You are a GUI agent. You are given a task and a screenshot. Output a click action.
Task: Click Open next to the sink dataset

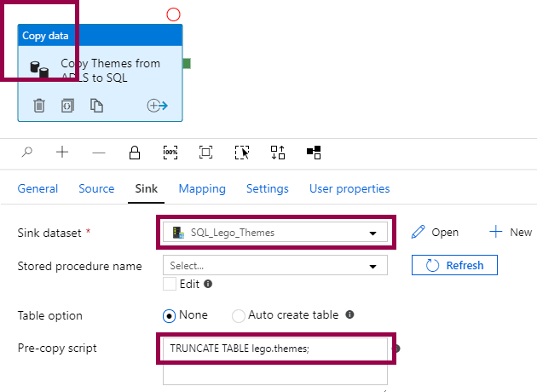coord(435,232)
